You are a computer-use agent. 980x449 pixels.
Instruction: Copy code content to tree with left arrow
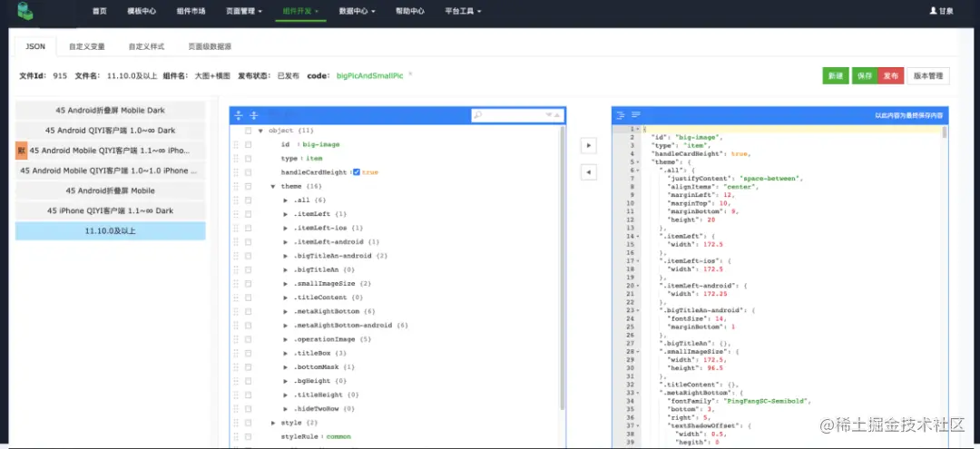[x=589, y=172]
